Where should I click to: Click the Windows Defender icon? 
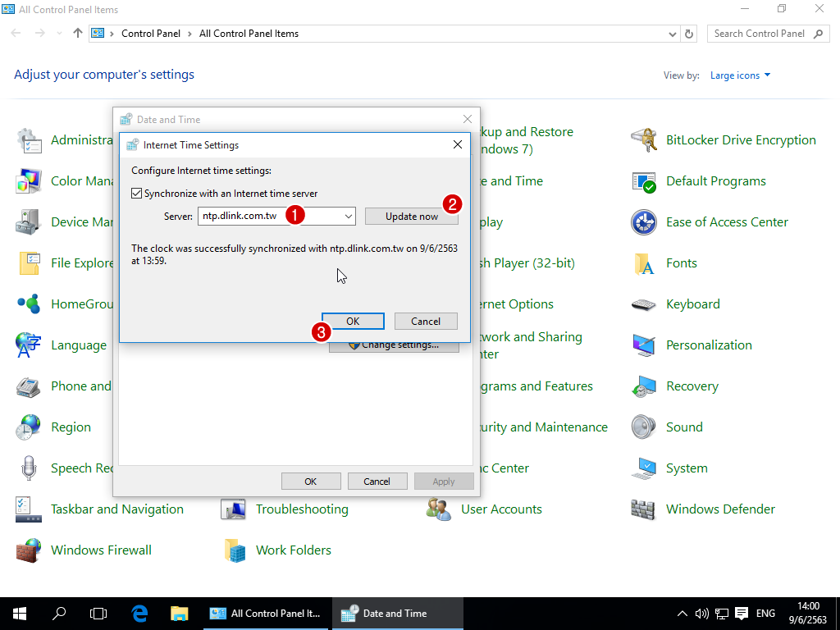(x=644, y=509)
